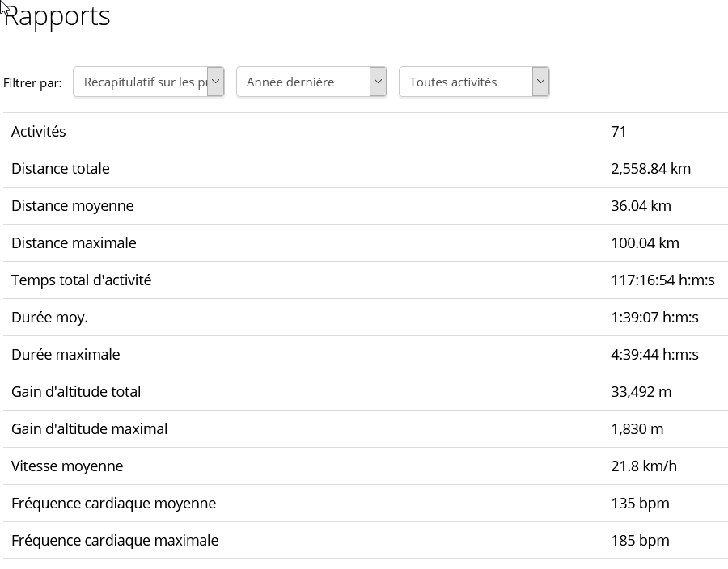Click the 'Vitesse moyenne' row label
The width and height of the screenshot is (728, 569).
pos(67,466)
